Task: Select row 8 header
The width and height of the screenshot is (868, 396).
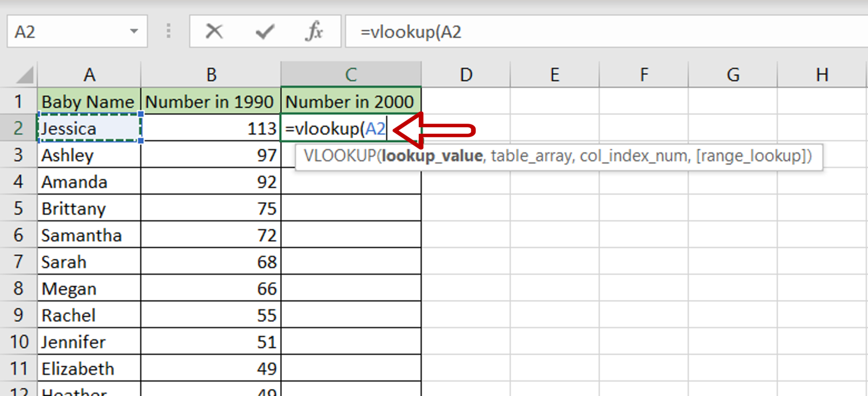Action: coord(18,288)
